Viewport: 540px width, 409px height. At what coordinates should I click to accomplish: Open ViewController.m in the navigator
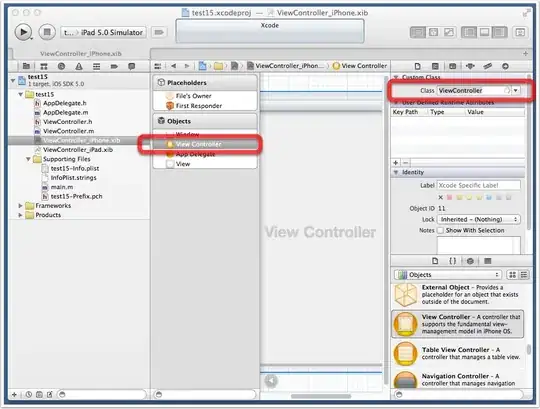[x=69, y=131]
